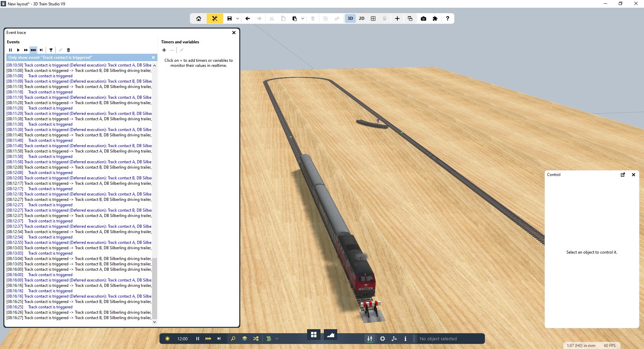Delete events with the trash icon

[x=68, y=50]
